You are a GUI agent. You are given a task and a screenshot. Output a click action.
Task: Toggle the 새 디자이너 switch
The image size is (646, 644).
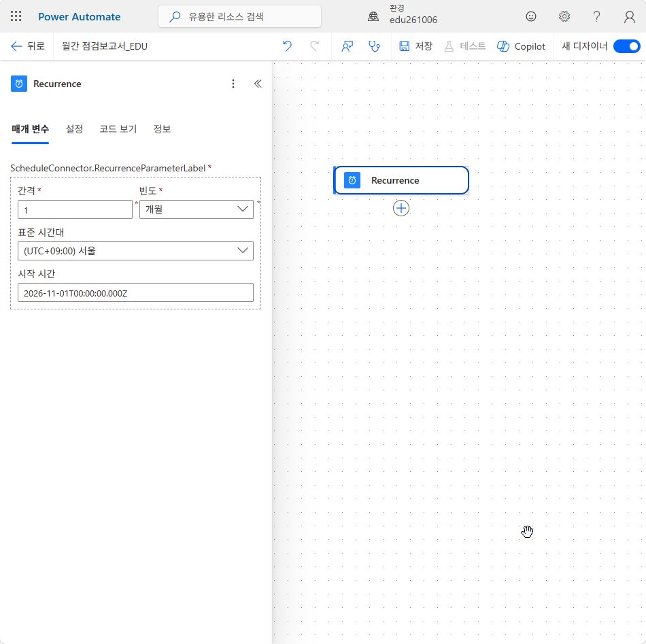627,46
